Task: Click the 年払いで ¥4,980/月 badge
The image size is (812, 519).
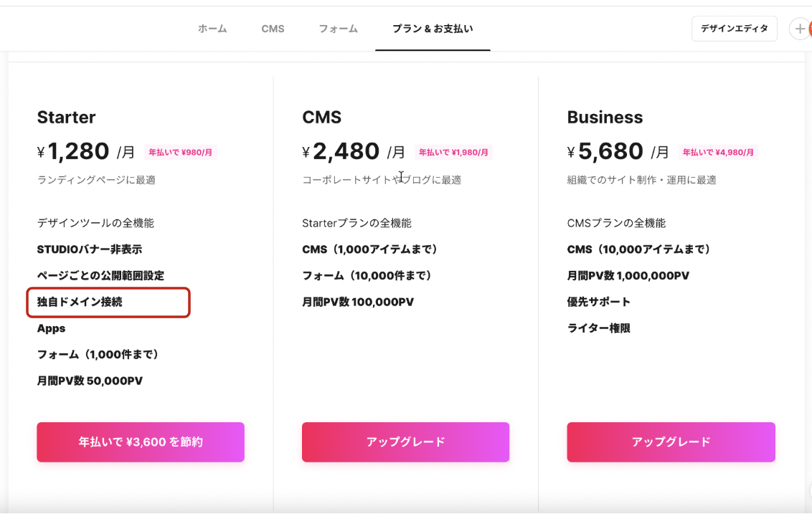Action: (718, 152)
